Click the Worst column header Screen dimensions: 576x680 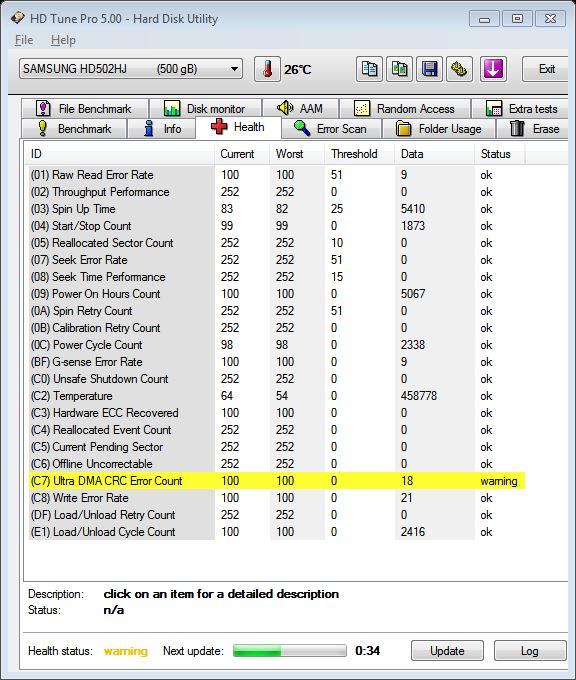click(297, 154)
